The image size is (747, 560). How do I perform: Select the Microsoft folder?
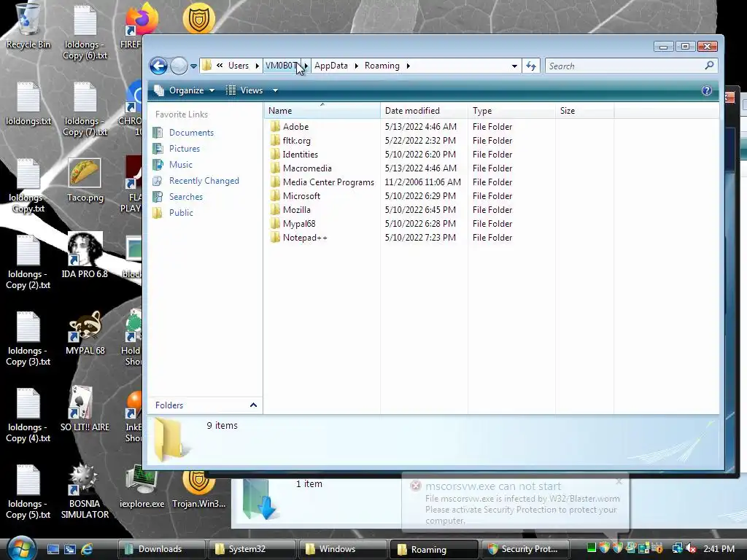coord(301,195)
